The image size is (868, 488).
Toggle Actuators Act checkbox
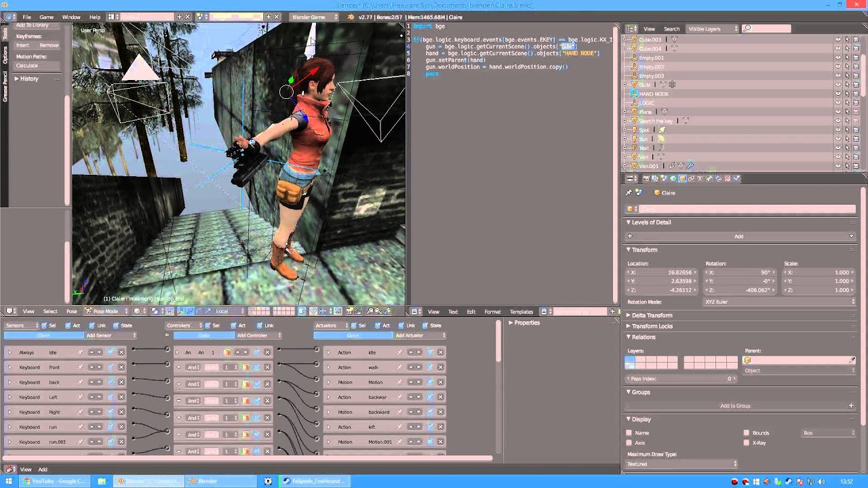(378, 325)
